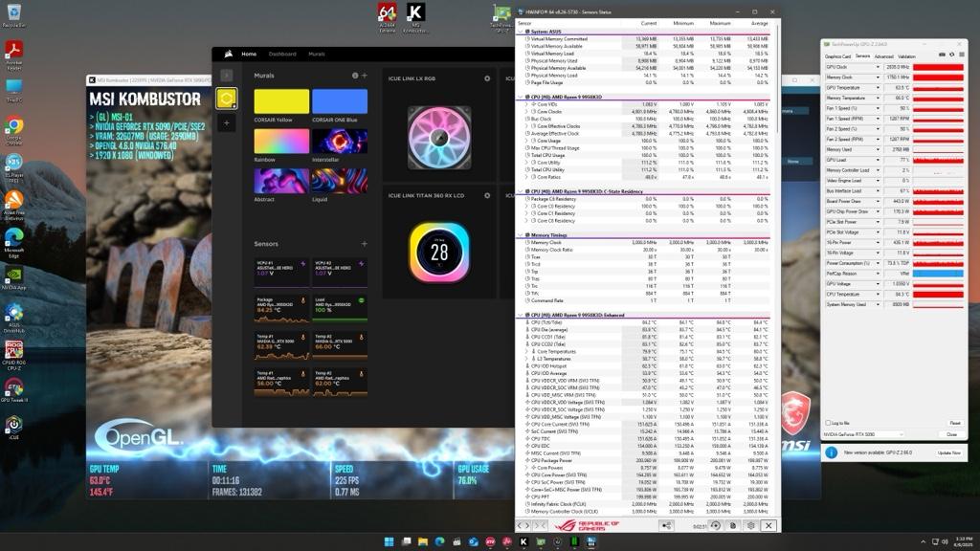Click the Reset button in GPU-Z

954,423
